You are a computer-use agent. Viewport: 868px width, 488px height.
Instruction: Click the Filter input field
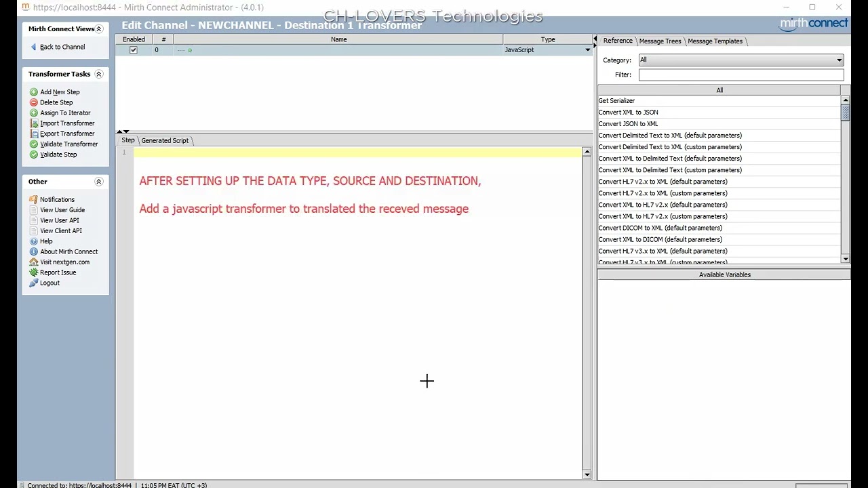tap(741, 75)
